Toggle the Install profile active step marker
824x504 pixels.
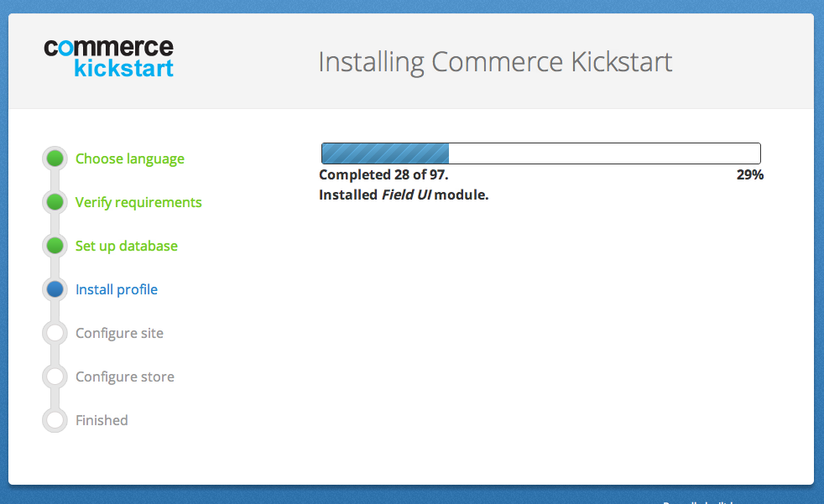[55, 288]
